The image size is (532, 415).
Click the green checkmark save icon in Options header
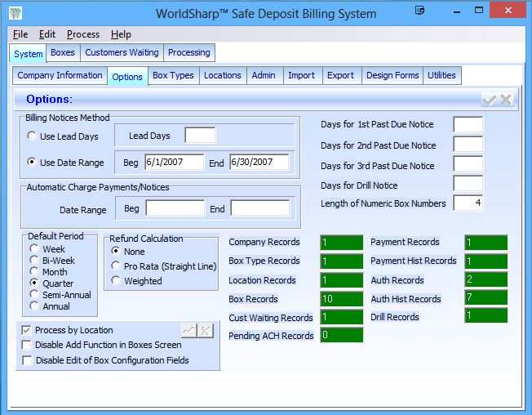490,100
